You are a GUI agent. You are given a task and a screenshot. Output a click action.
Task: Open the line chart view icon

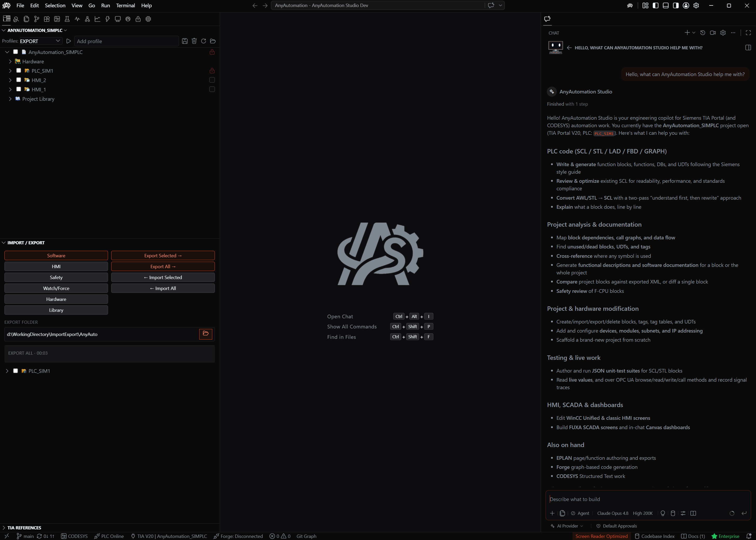(x=97, y=19)
